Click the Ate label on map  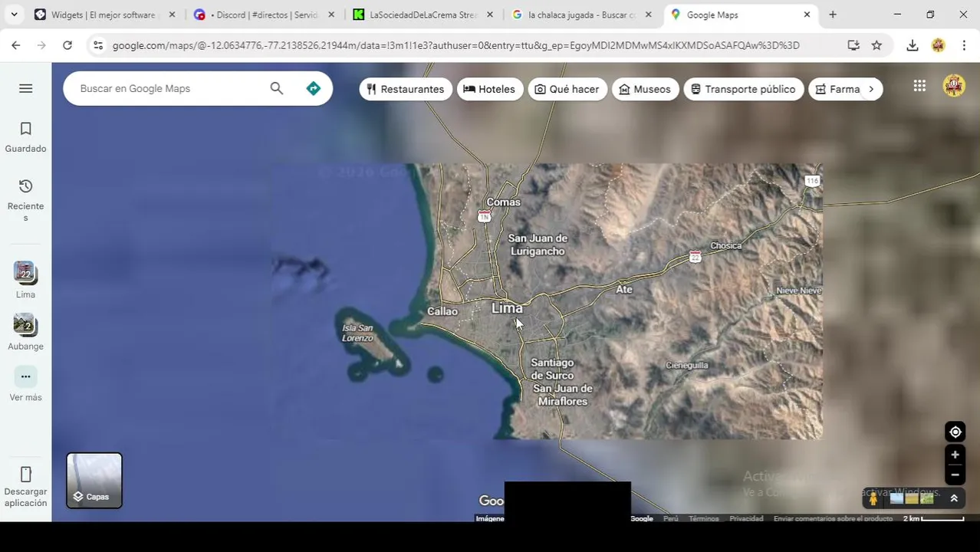click(624, 289)
